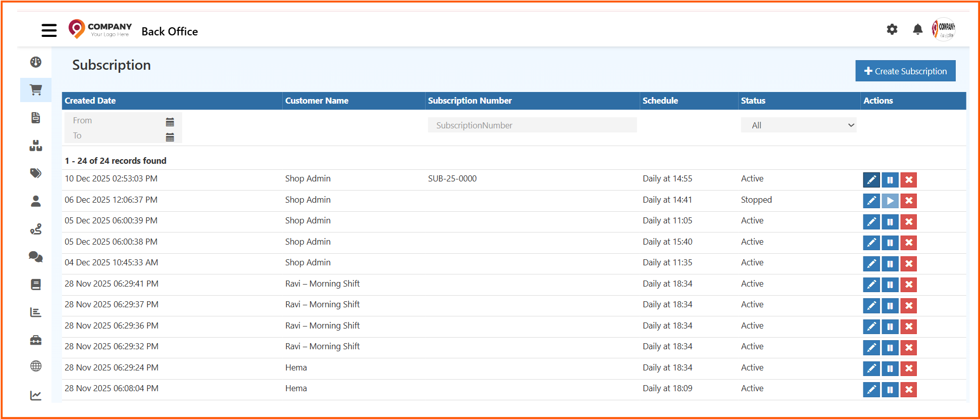Open To date calendar picker
The image size is (980, 419).
point(170,137)
